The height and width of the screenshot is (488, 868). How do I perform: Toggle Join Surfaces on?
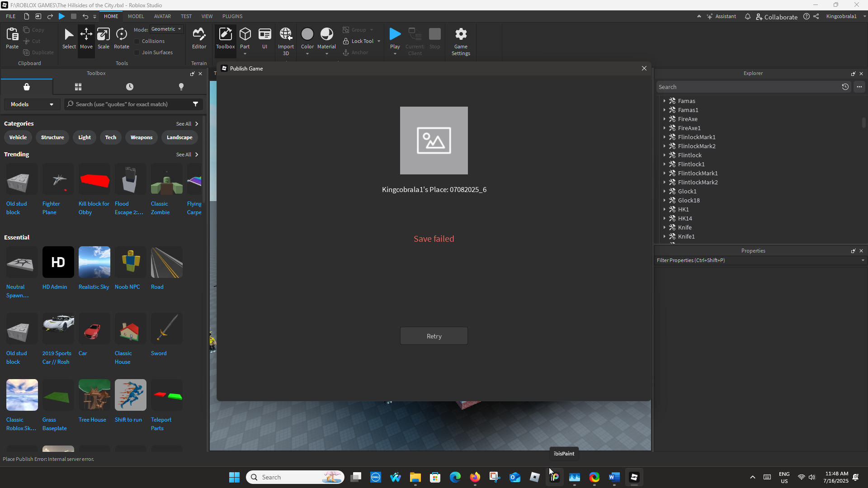[137, 52]
